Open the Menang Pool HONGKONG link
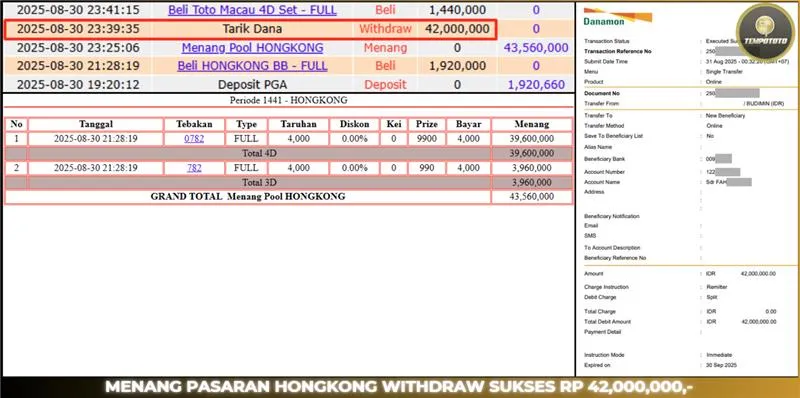The height and width of the screenshot is (398, 800). click(253, 47)
